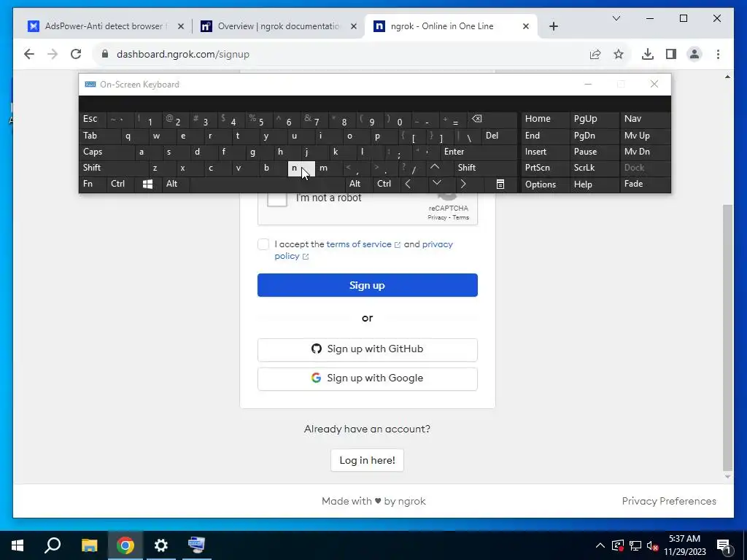Click the PrtScn key on On-Screen Keyboard

click(545, 168)
